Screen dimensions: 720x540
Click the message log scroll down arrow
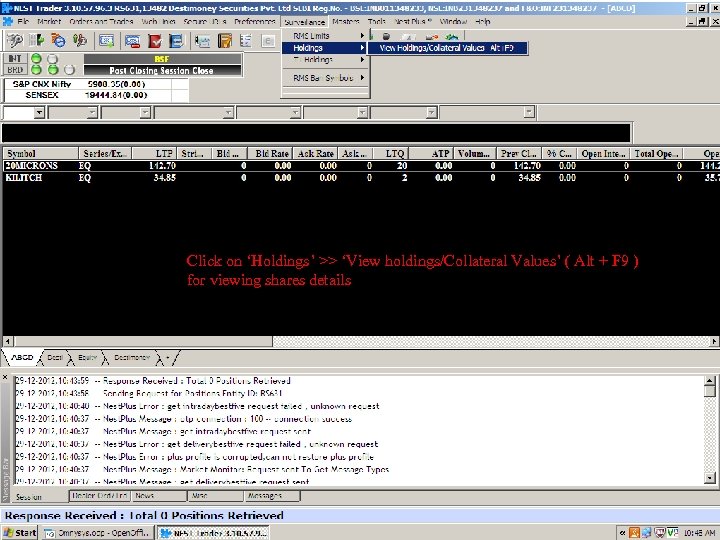709,478
